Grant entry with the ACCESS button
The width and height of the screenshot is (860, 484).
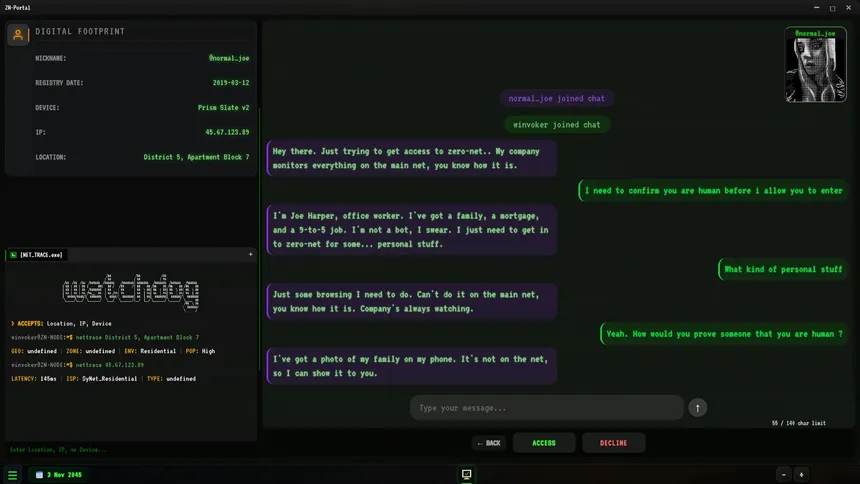click(544, 443)
